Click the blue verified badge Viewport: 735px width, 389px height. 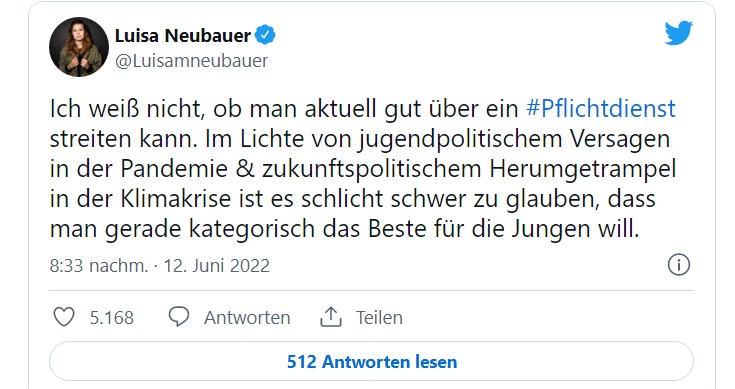[265, 35]
